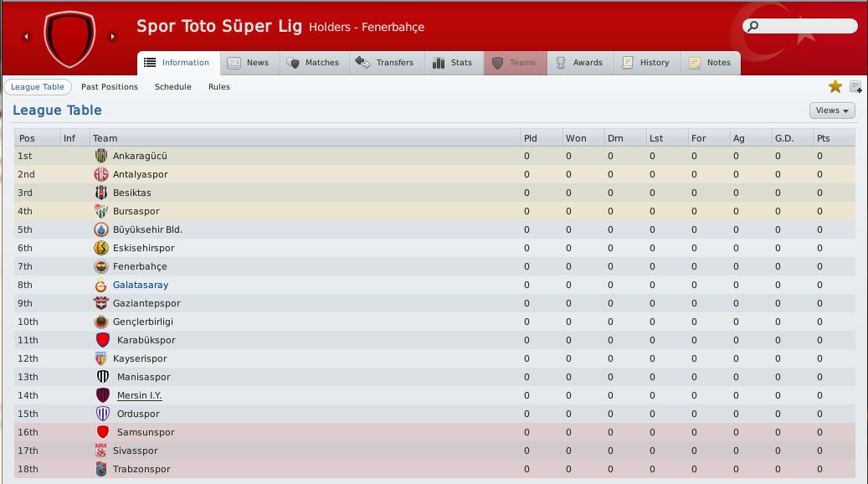Click the left arrow beside the league badge
Image resolution: width=868 pixels, height=484 pixels.
pos(26,37)
